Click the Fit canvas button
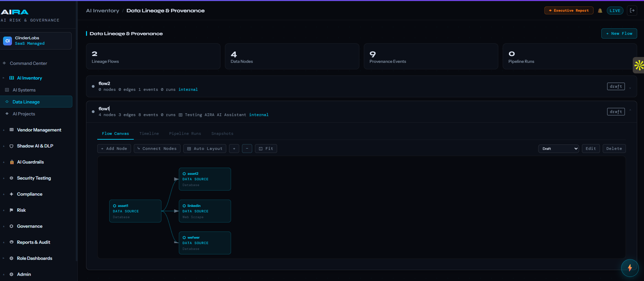644x281 pixels. tap(266, 149)
